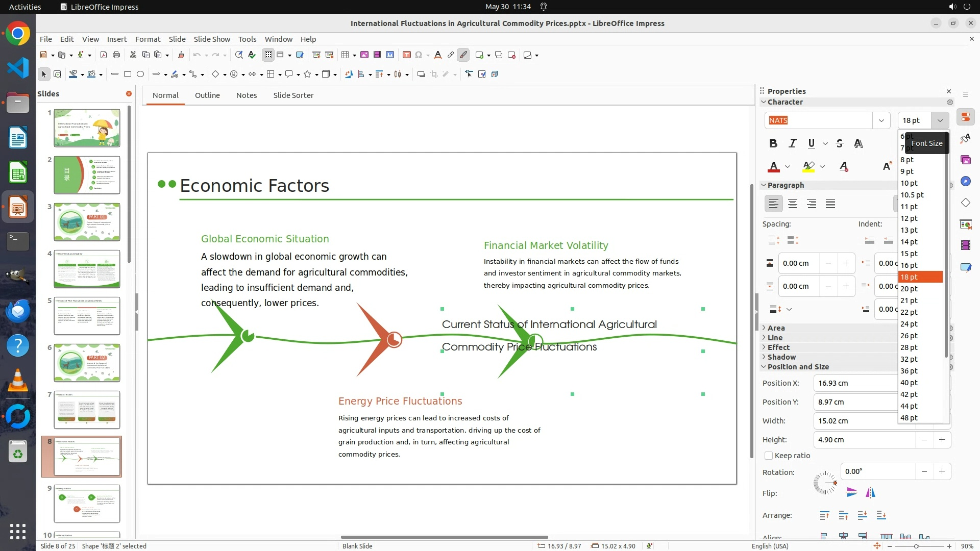Switch to Slide Sorter tab

point(293,95)
